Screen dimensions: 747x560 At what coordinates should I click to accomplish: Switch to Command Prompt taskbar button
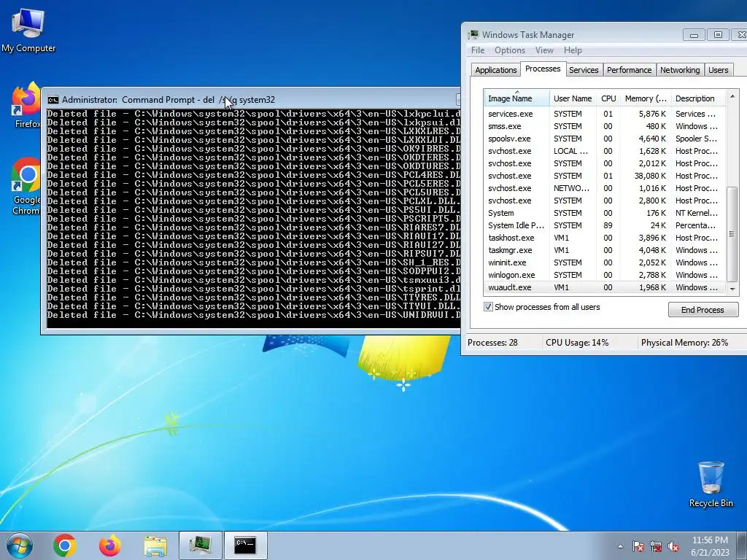pyautogui.click(x=245, y=545)
